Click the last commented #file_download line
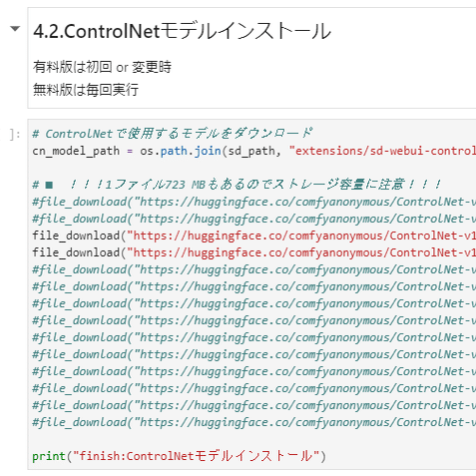This screenshot has width=476, height=476. pyautogui.click(x=254, y=422)
